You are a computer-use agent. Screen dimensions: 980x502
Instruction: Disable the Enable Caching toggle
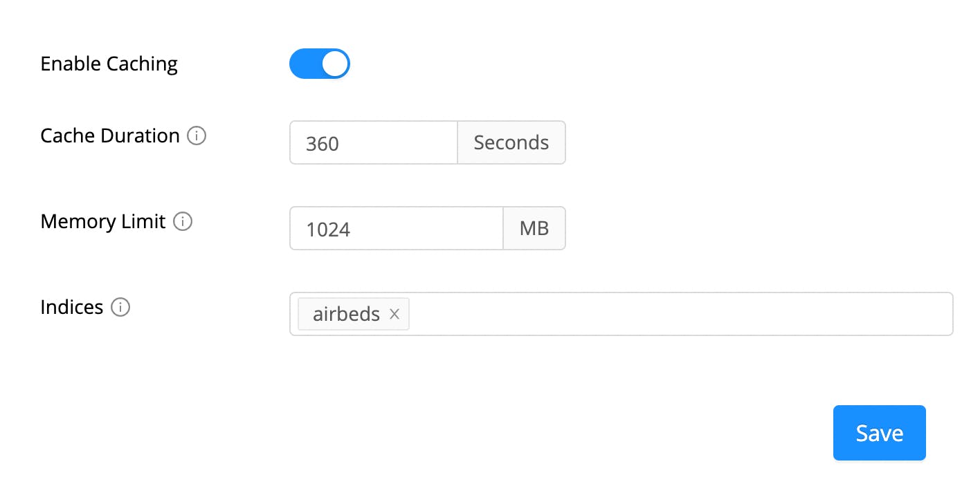(320, 63)
